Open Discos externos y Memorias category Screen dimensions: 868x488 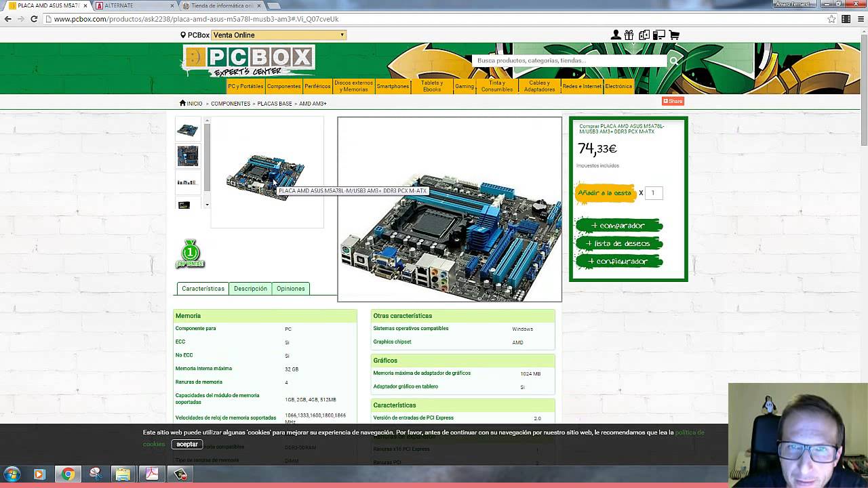tap(353, 86)
